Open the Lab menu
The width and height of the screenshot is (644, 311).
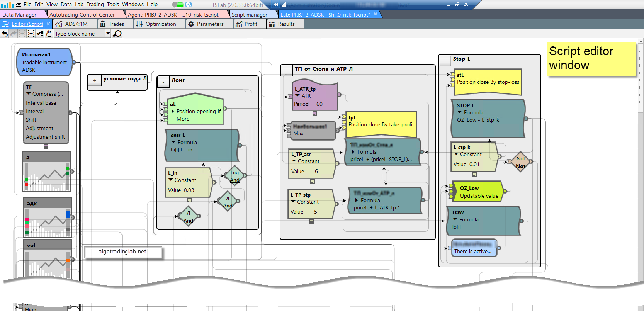(x=79, y=5)
